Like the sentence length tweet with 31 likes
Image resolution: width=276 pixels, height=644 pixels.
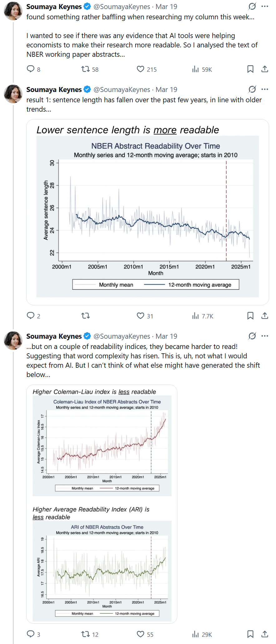140,316
